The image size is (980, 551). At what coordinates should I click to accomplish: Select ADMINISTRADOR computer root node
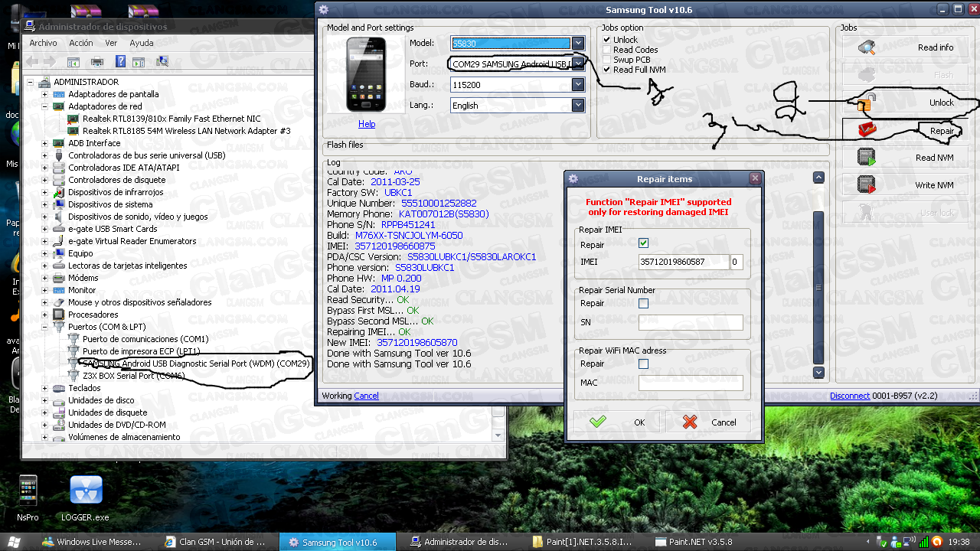coord(86,82)
